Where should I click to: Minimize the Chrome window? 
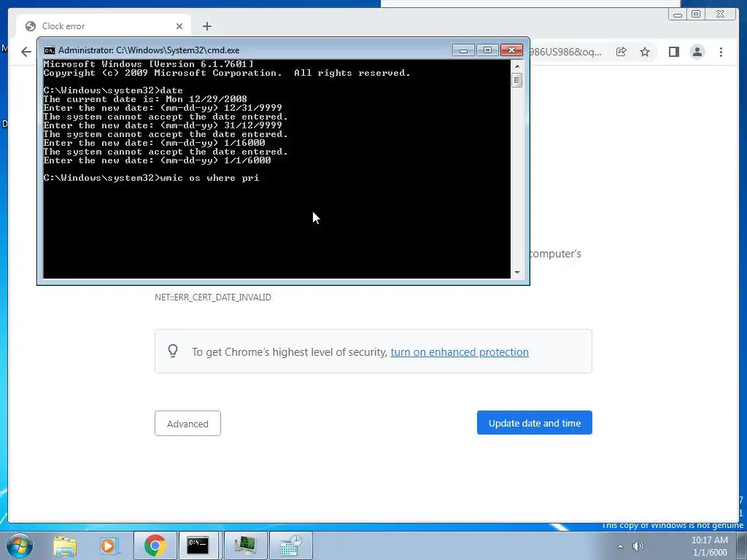[677, 15]
